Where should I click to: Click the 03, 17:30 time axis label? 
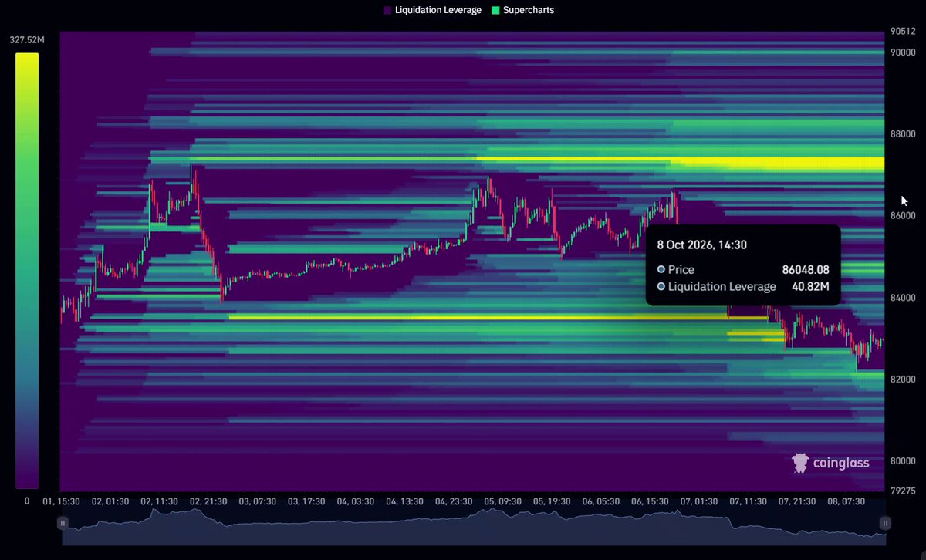306,501
